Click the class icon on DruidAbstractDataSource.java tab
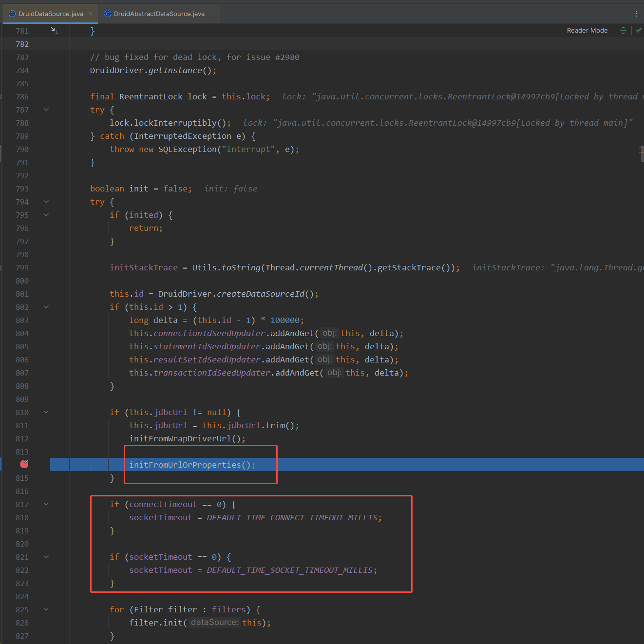This screenshot has width=644, height=644. 107,14
